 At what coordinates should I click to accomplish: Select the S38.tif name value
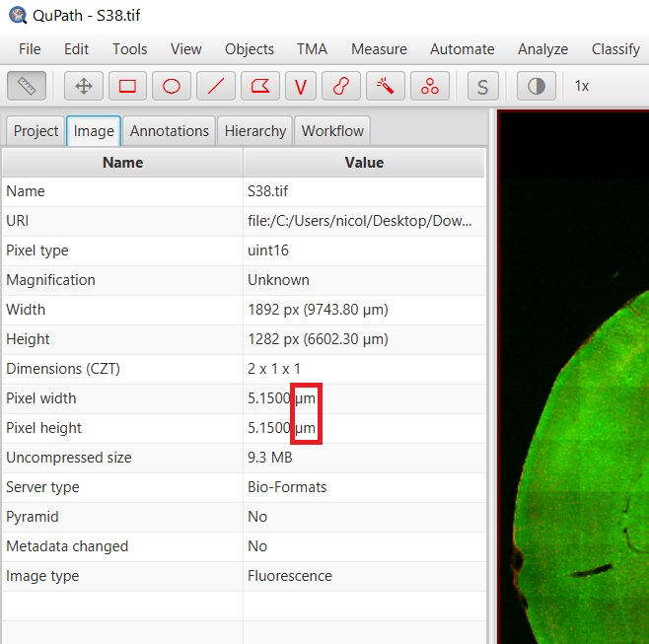[267, 191]
